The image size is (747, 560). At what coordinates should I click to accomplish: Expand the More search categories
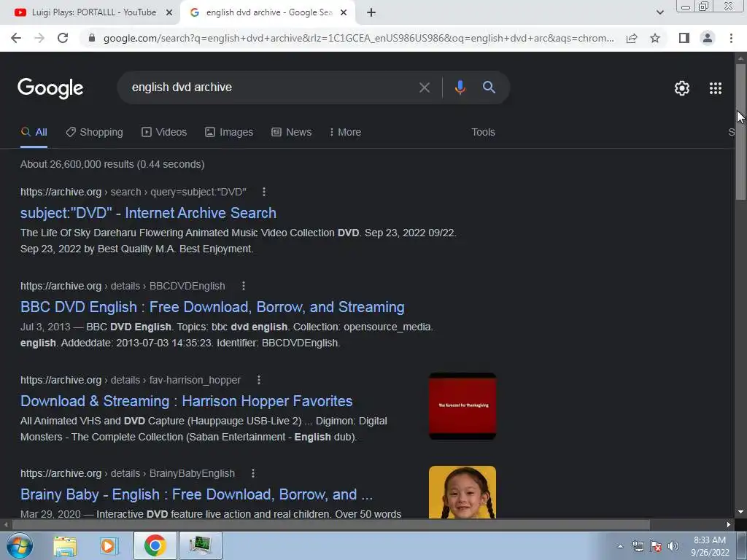[345, 133]
